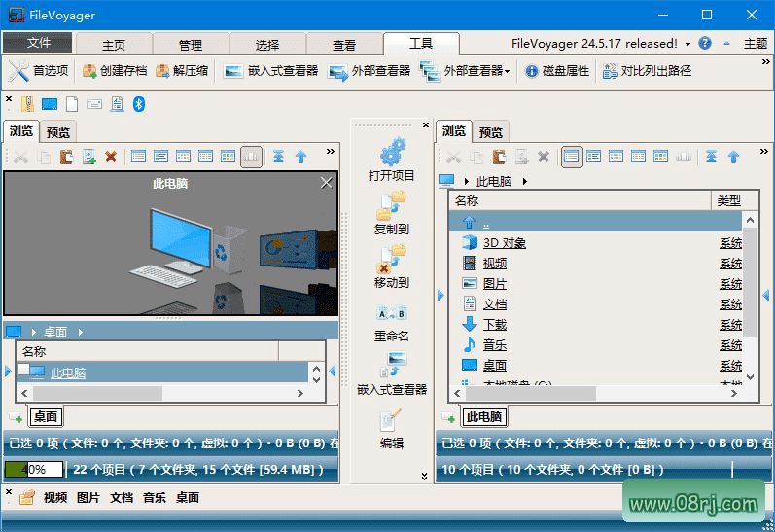
Task: Add new folder tab in left pane
Action: tap(17, 418)
